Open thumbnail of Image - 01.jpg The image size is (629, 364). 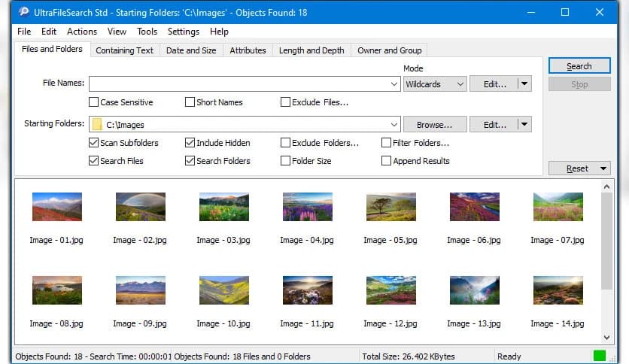click(x=57, y=207)
